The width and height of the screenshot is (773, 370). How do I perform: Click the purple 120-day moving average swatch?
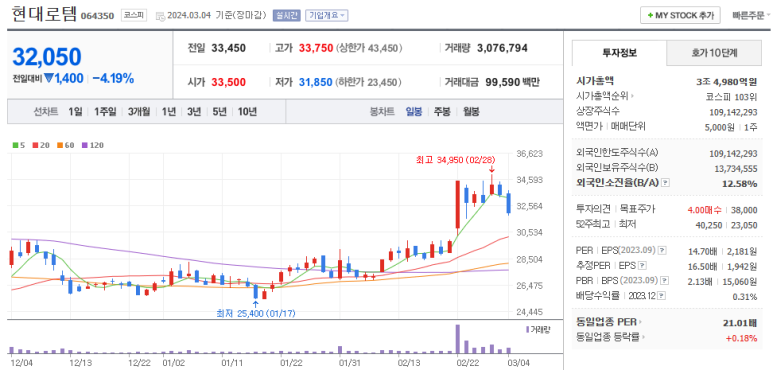[x=84, y=145]
